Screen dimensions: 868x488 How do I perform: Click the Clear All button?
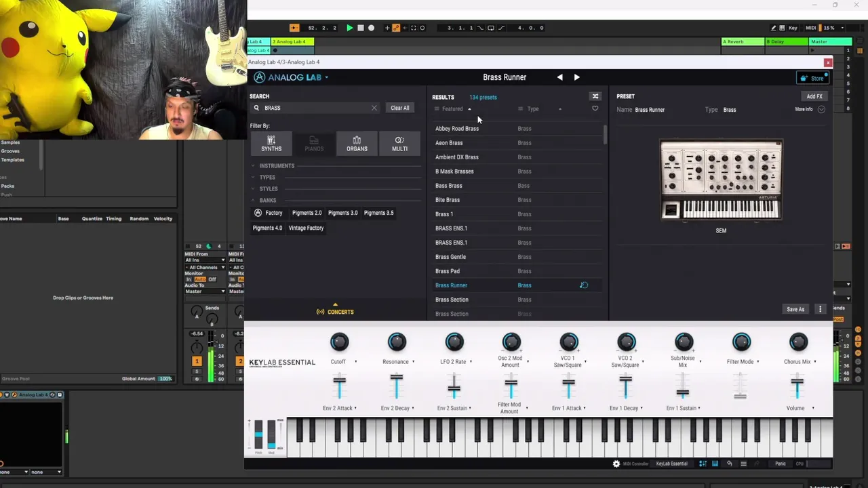point(399,108)
